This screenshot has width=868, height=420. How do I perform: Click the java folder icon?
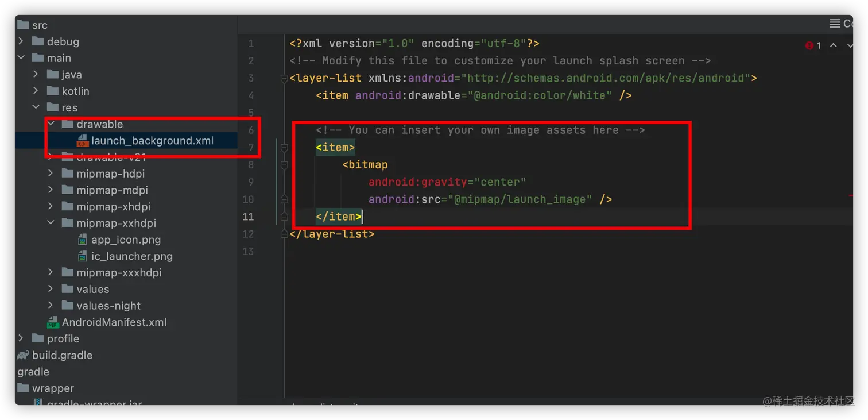tap(53, 74)
